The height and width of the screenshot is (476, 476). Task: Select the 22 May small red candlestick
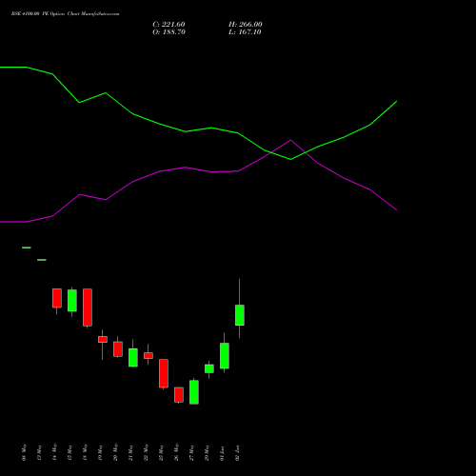point(149,355)
